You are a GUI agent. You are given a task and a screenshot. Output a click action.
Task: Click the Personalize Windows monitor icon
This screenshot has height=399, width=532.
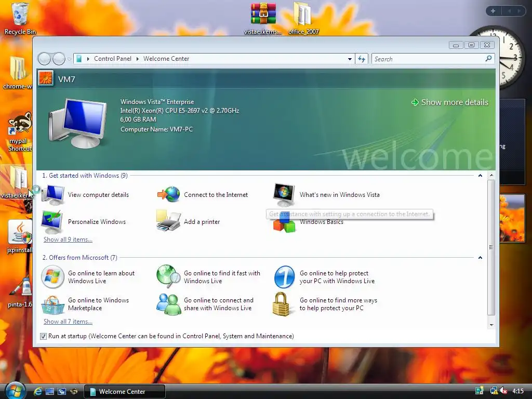coord(51,222)
